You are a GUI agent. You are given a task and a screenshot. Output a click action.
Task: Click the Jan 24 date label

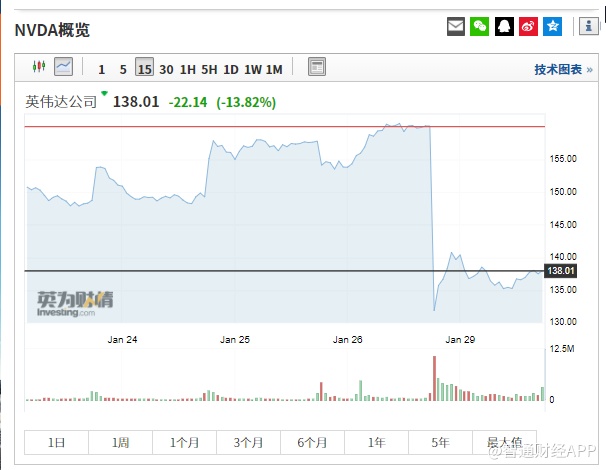(x=122, y=340)
